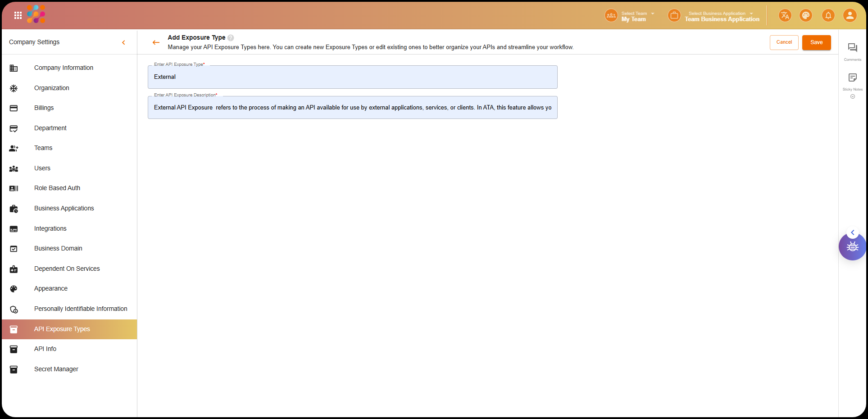Open Sticky Notes panel
This screenshot has height=419, width=868.
pyautogui.click(x=852, y=78)
